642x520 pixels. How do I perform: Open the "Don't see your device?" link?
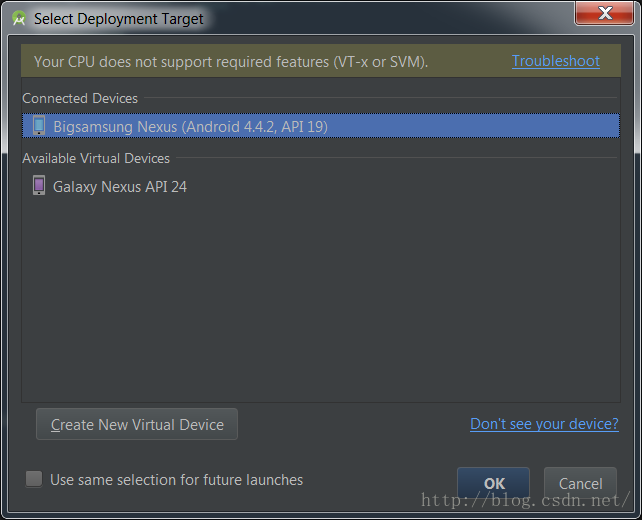[544, 424]
